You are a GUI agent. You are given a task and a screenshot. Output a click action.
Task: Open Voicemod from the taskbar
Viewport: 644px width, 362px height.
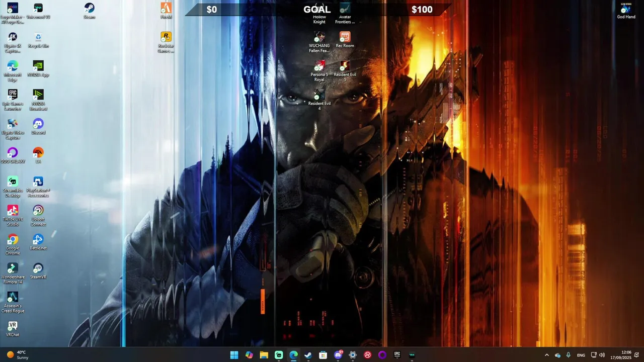[412, 355]
